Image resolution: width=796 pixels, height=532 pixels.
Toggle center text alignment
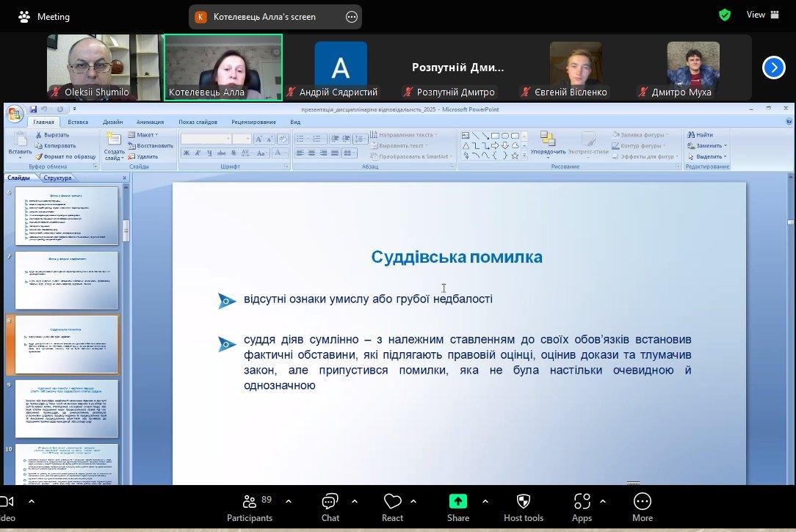click(311, 153)
